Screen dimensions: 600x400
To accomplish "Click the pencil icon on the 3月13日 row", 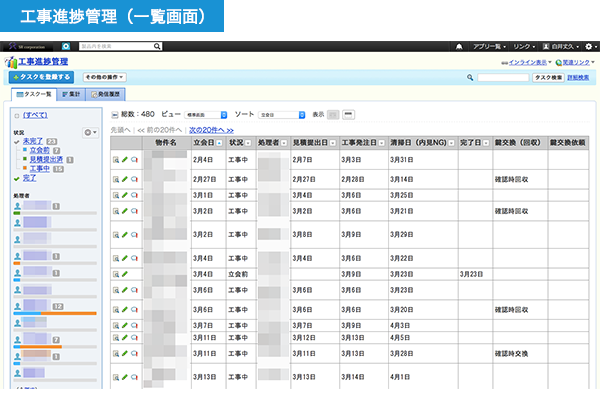I will point(125,377).
